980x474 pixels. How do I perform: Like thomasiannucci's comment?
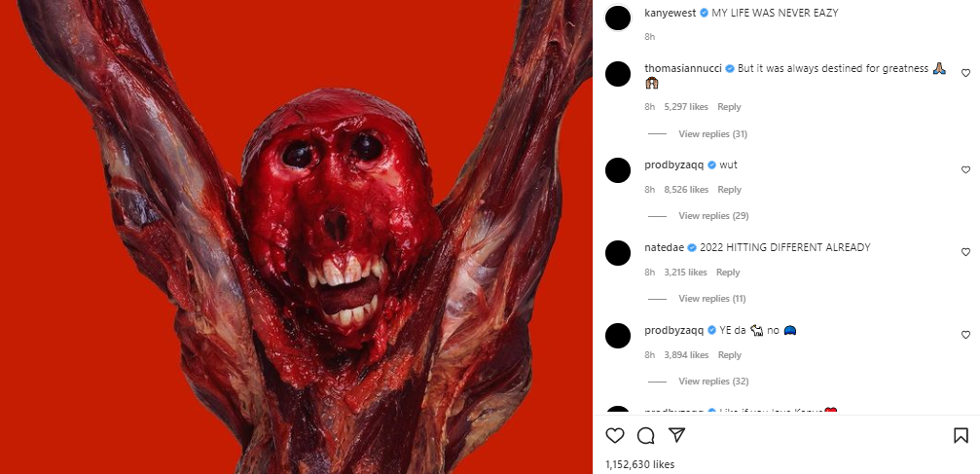pos(965,73)
